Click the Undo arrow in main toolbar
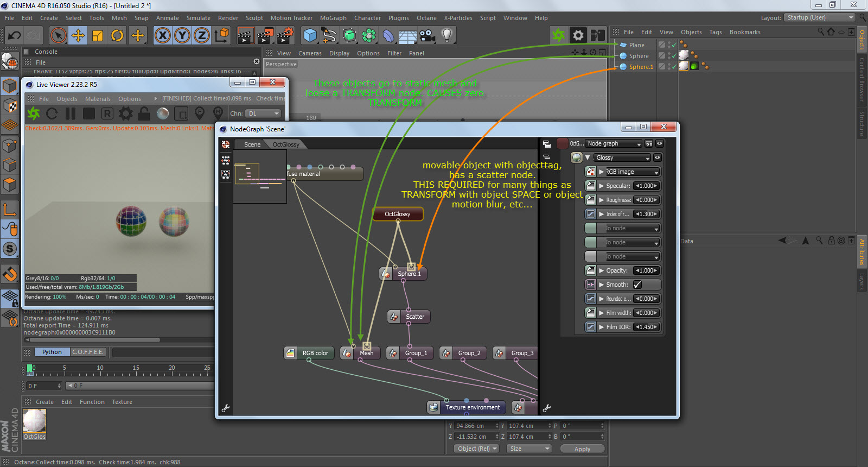This screenshot has width=868, height=467. coord(14,36)
